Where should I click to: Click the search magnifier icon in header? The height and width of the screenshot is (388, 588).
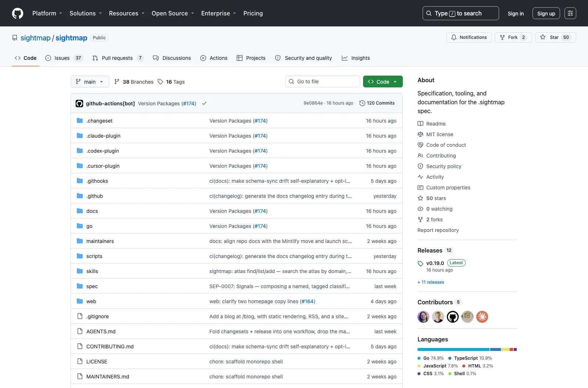429,13
